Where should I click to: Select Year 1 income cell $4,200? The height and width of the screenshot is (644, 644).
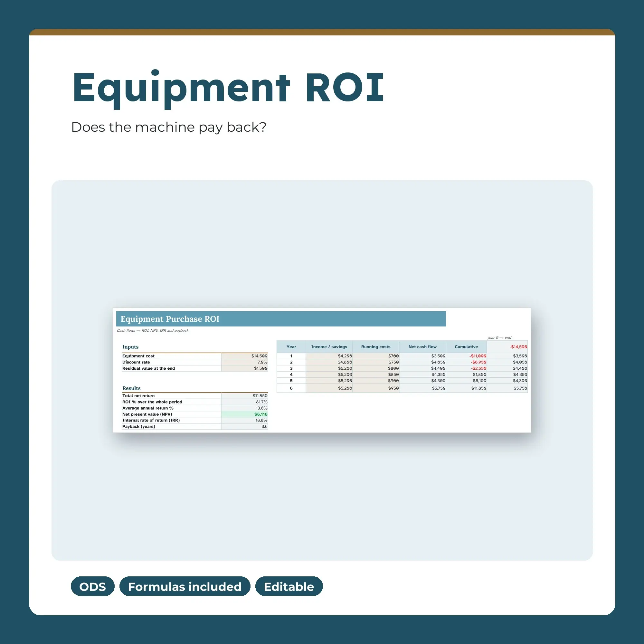(x=329, y=356)
